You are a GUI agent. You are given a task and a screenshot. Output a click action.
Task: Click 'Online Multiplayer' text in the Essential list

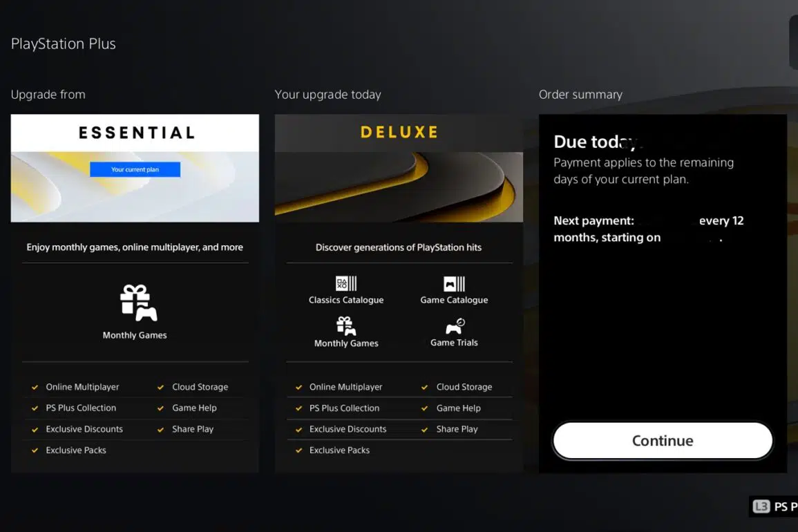click(82, 387)
